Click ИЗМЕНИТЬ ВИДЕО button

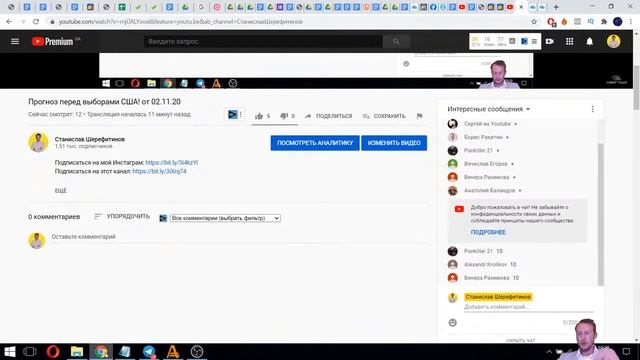click(394, 143)
